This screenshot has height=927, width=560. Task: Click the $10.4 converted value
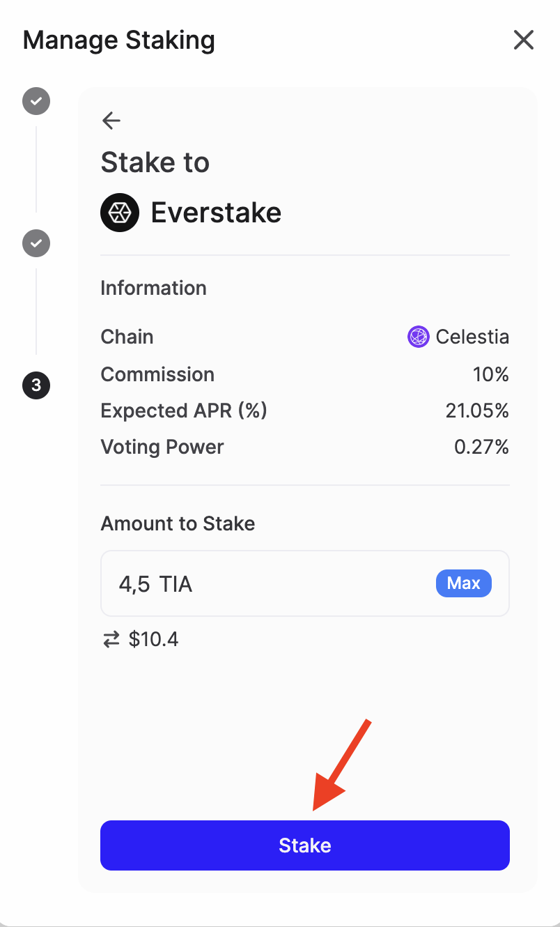coord(153,638)
